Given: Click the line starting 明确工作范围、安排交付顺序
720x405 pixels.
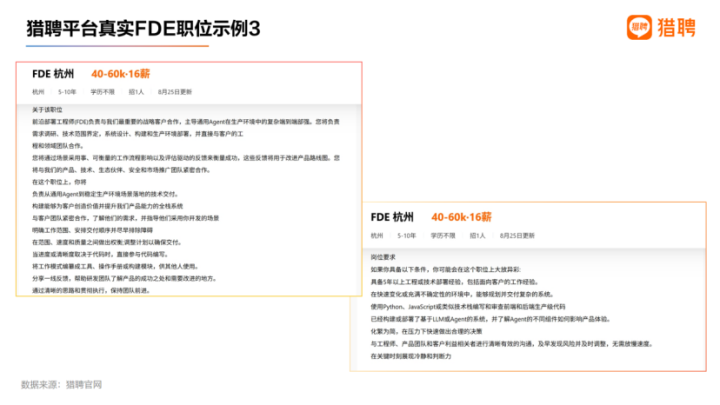Looking at the screenshot, I should click(x=93, y=230).
